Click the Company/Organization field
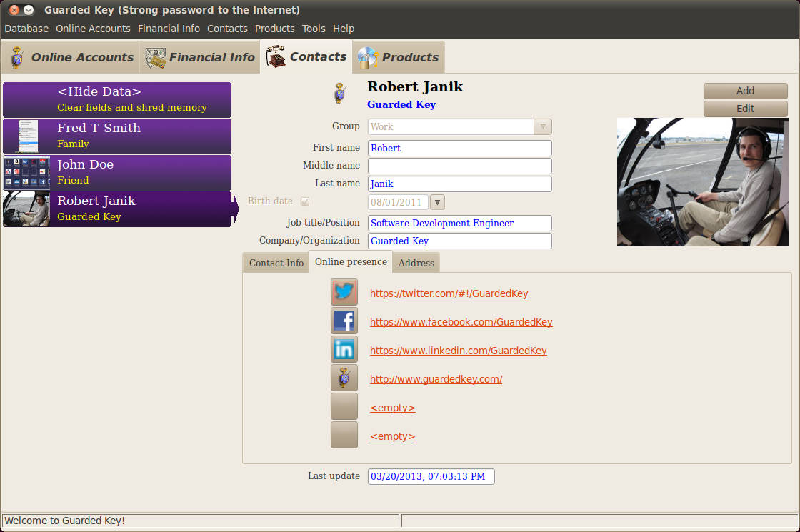 point(460,241)
